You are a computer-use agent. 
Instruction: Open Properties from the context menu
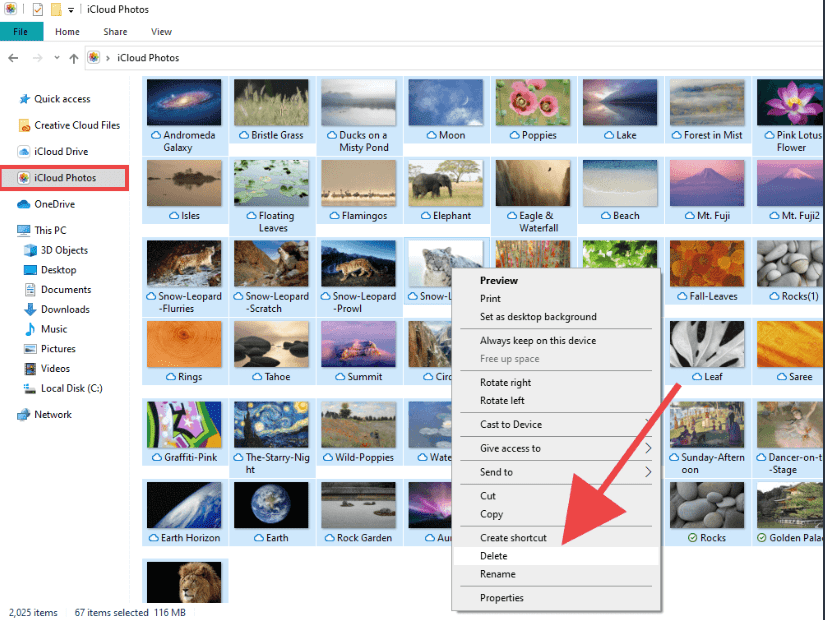(556, 598)
